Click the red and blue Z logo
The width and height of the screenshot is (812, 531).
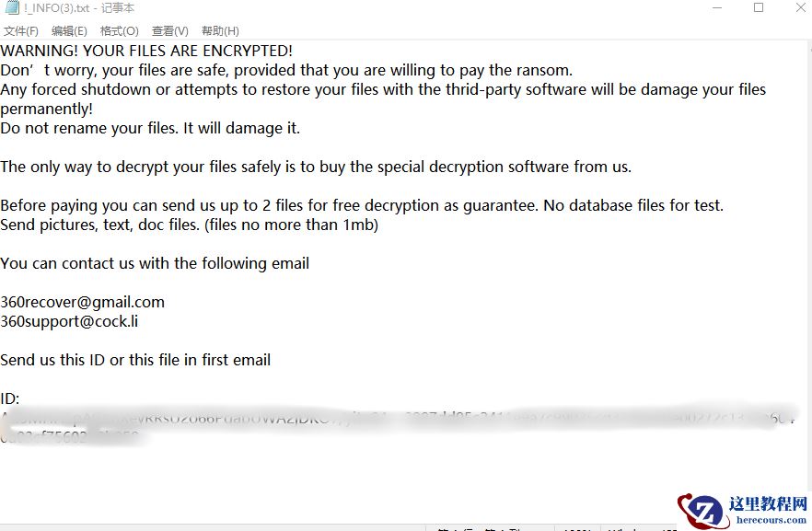pyautogui.click(x=704, y=512)
